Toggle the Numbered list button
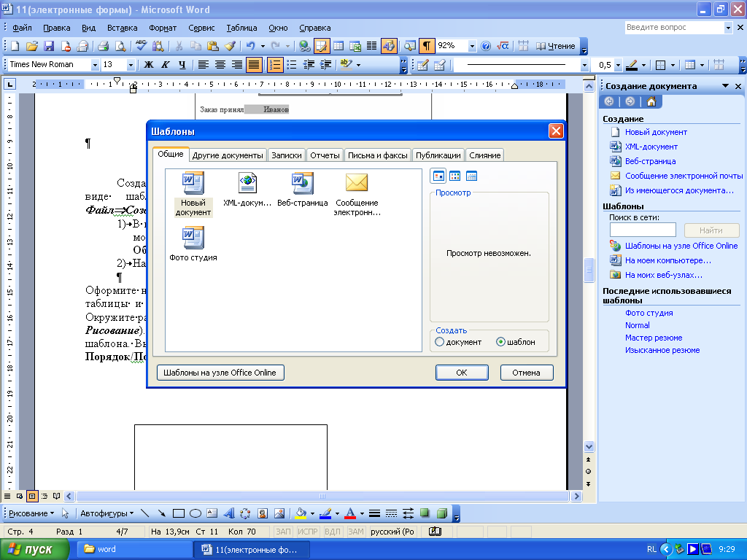The width and height of the screenshot is (747, 560). pyautogui.click(x=275, y=65)
